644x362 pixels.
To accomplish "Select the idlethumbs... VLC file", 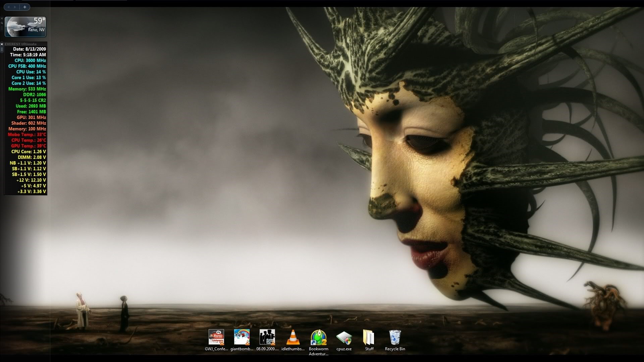I will pyautogui.click(x=293, y=340).
